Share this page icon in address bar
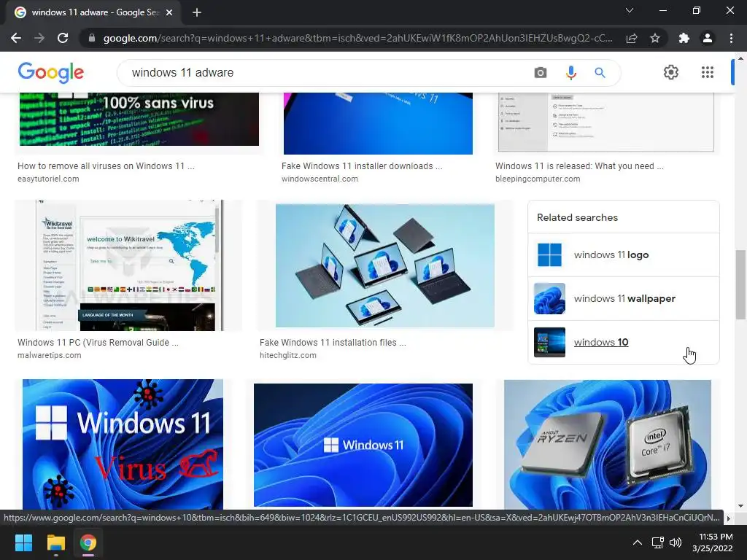This screenshot has width=747, height=560. coord(632,38)
